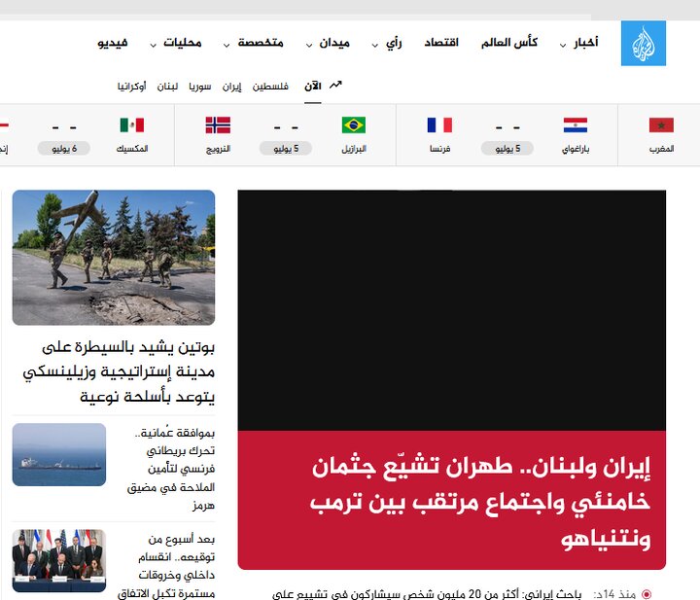
Task: Open the أوكرانيا topic link
Action: (131, 86)
